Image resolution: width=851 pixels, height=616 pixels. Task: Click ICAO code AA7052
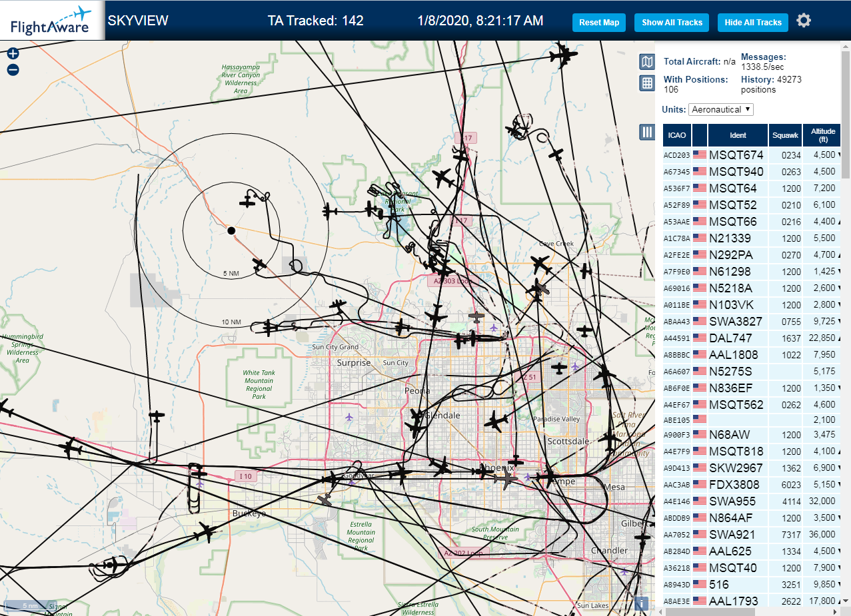pos(677,535)
